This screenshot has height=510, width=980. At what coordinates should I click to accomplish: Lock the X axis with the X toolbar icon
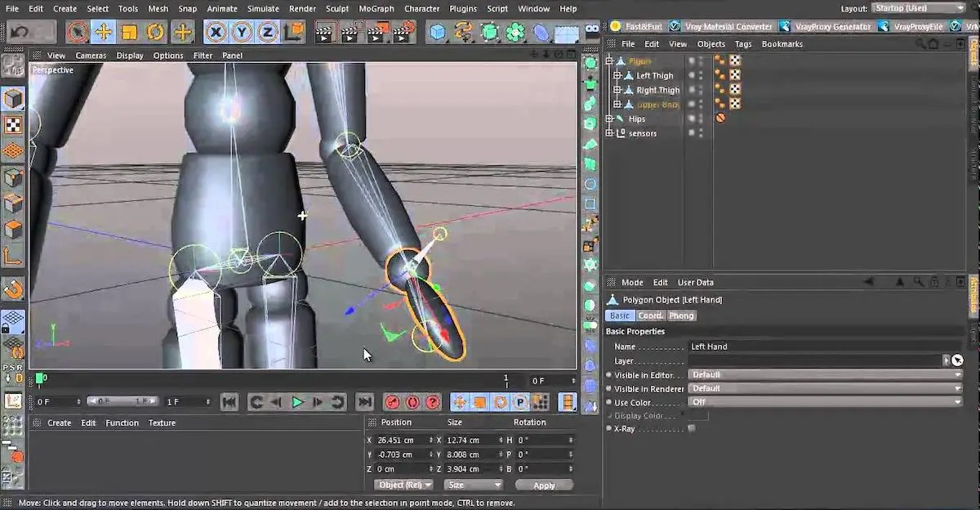[x=216, y=32]
